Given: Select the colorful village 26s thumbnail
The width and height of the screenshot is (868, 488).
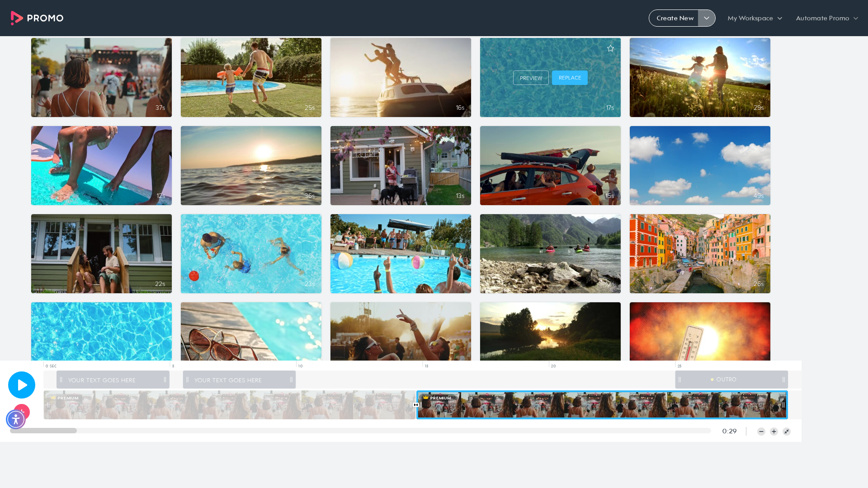Looking at the screenshot, I should [700, 253].
